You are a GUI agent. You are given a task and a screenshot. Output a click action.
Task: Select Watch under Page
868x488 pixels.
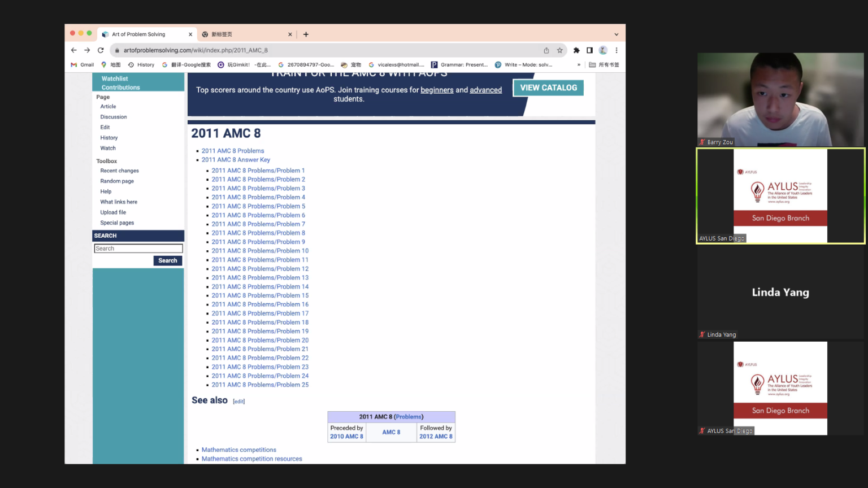108,148
